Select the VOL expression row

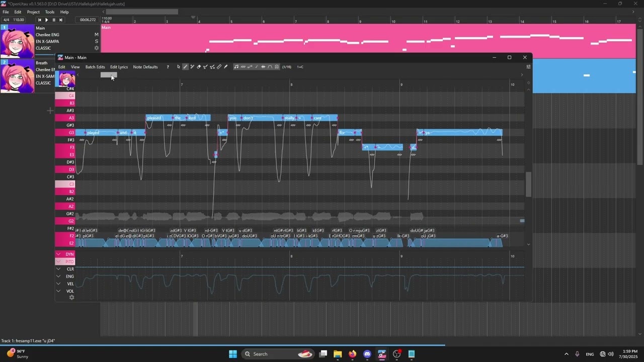[x=65, y=291]
